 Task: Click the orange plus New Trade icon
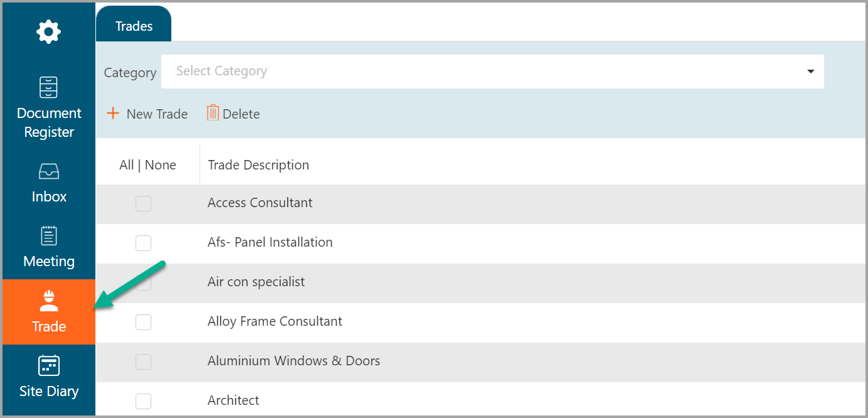click(x=113, y=114)
